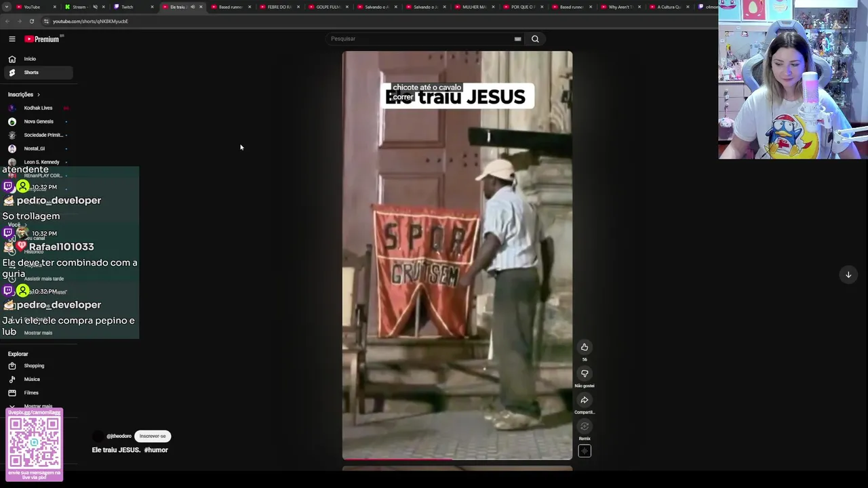Dislike the short (Não gostei)

585,373
